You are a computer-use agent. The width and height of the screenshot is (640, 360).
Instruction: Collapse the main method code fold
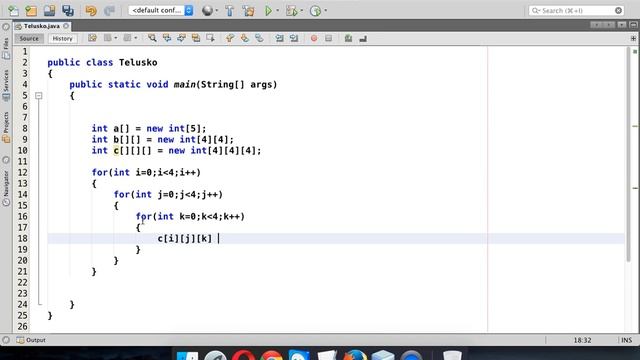[x=39, y=96]
